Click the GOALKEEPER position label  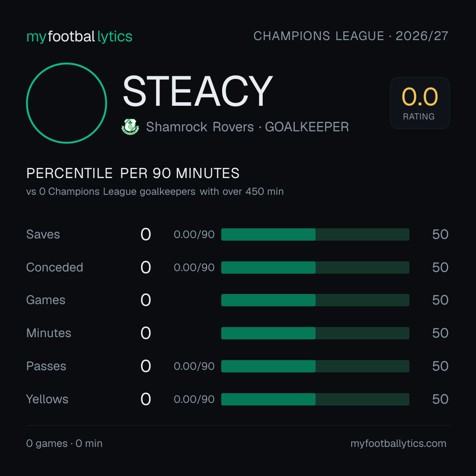tap(307, 127)
